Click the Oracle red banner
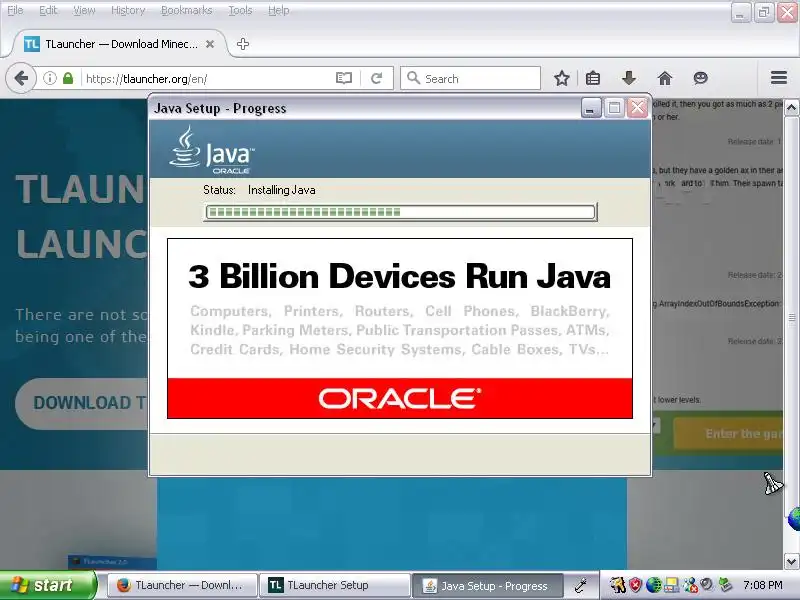 point(399,398)
